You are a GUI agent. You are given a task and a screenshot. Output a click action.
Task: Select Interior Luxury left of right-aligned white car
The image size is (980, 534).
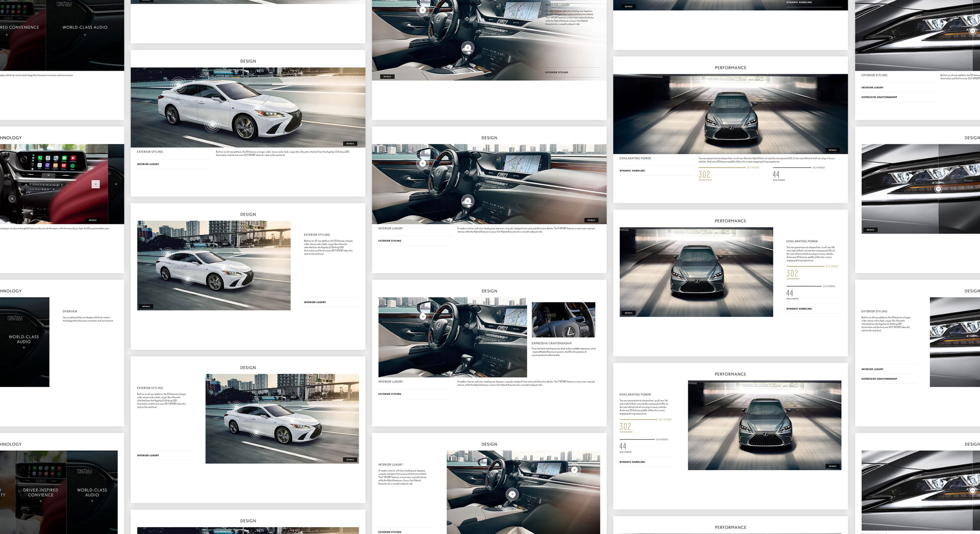pyautogui.click(x=148, y=456)
